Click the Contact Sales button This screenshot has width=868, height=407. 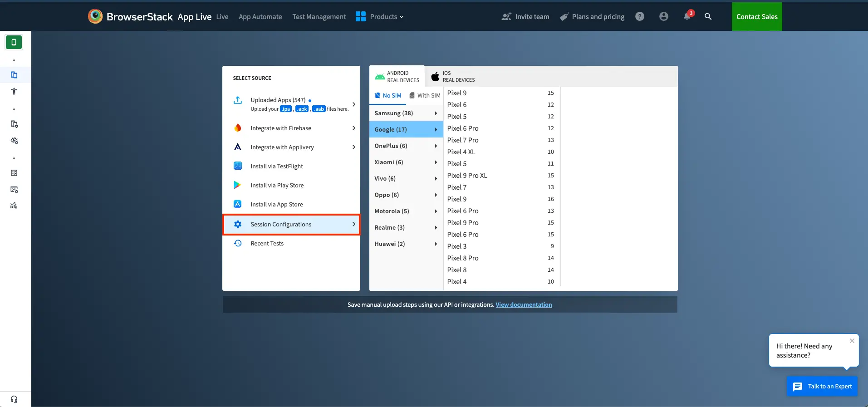756,17
